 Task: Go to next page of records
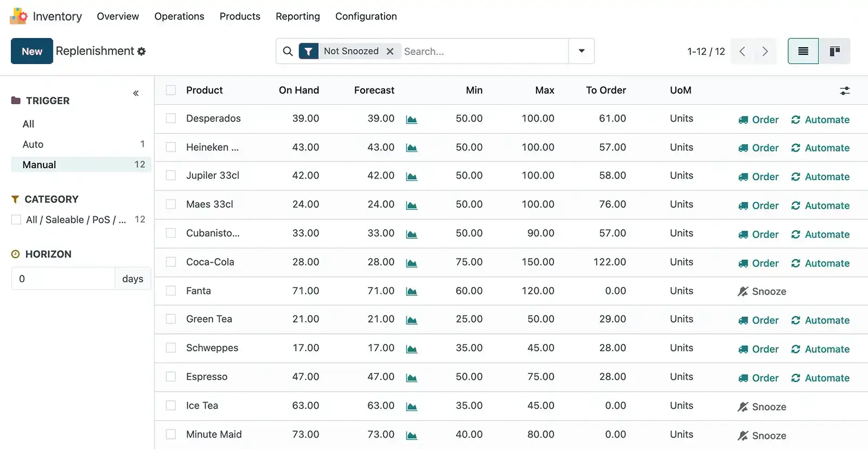click(765, 51)
